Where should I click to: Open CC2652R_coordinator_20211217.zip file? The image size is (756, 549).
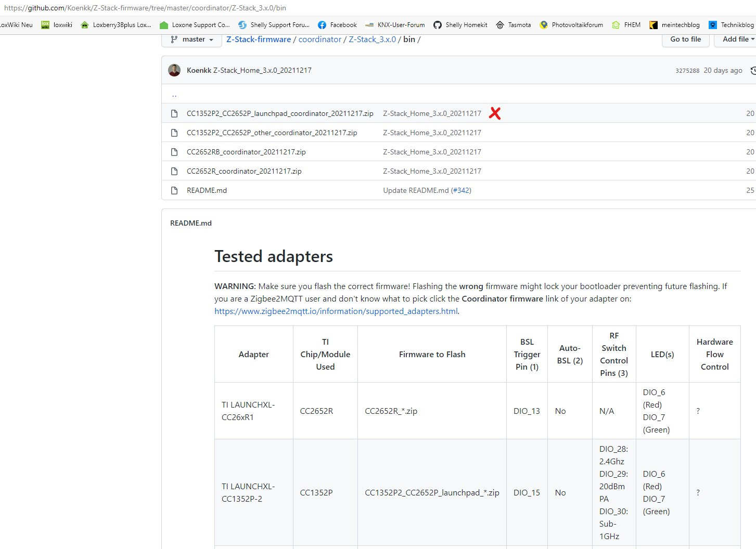244,171
